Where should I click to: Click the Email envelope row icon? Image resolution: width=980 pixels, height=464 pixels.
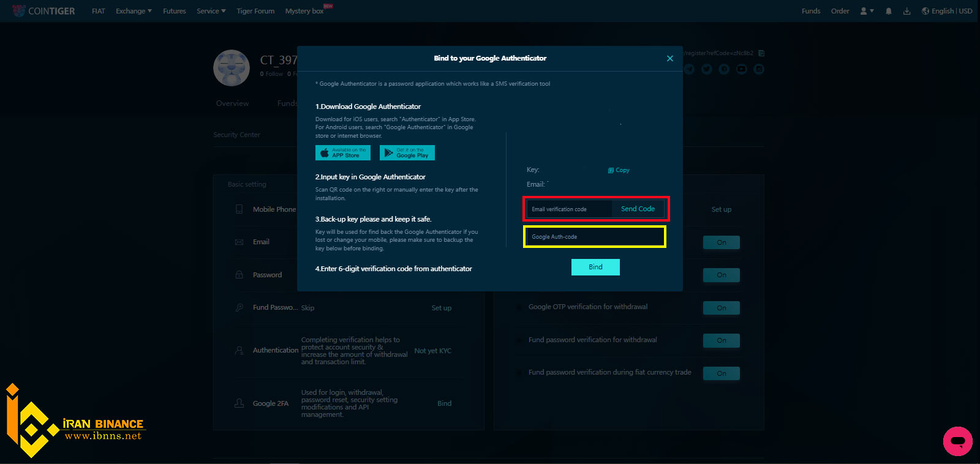click(239, 242)
